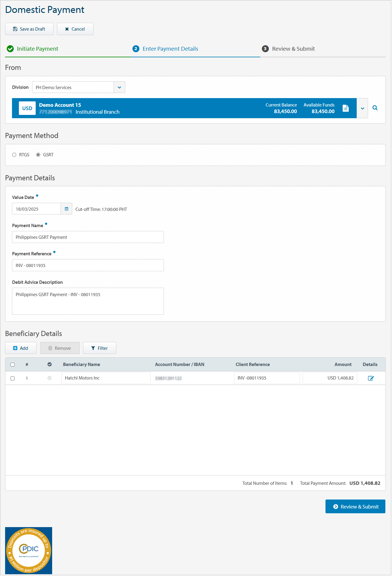Open the Value Date calendar picker

click(x=66, y=209)
